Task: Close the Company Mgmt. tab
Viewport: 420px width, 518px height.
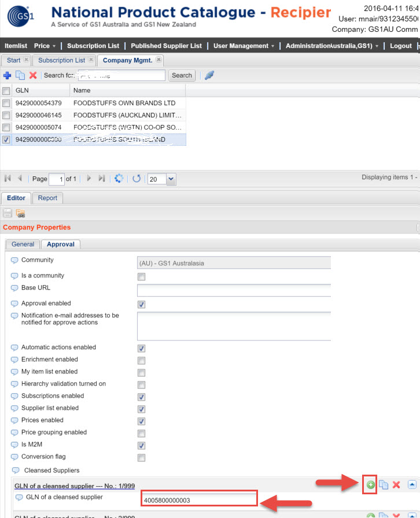Action: [159, 60]
